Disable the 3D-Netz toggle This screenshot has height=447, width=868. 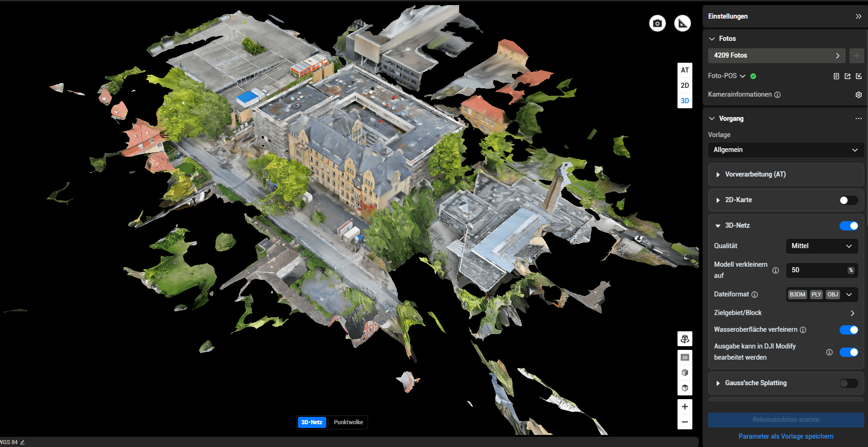point(848,226)
